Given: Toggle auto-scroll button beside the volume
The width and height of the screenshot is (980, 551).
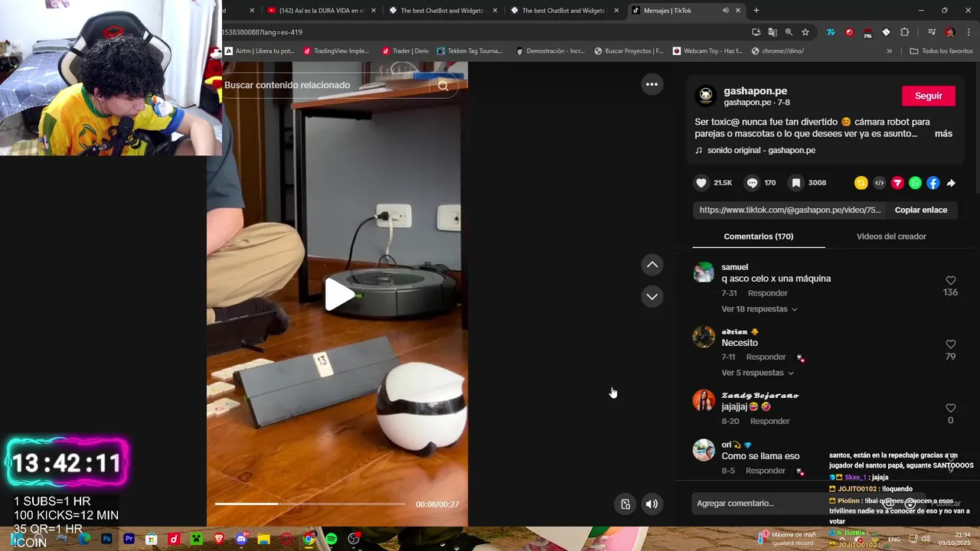Looking at the screenshot, I should [x=626, y=504].
